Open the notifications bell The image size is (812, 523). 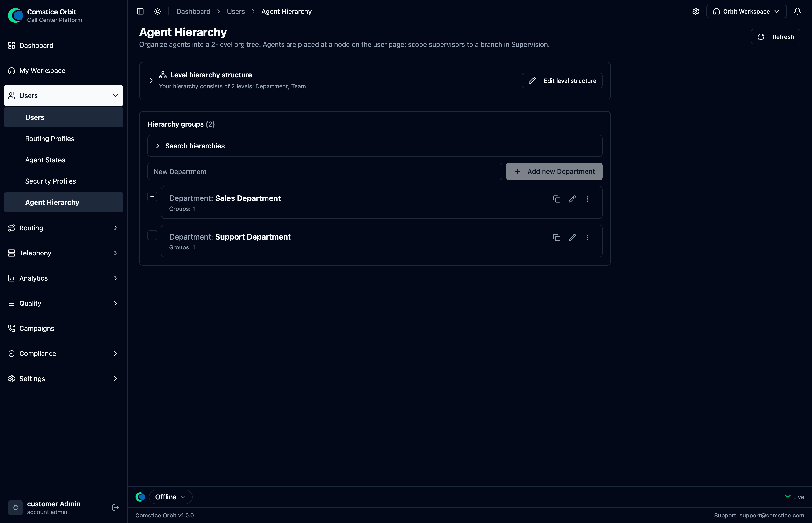tap(797, 11)
